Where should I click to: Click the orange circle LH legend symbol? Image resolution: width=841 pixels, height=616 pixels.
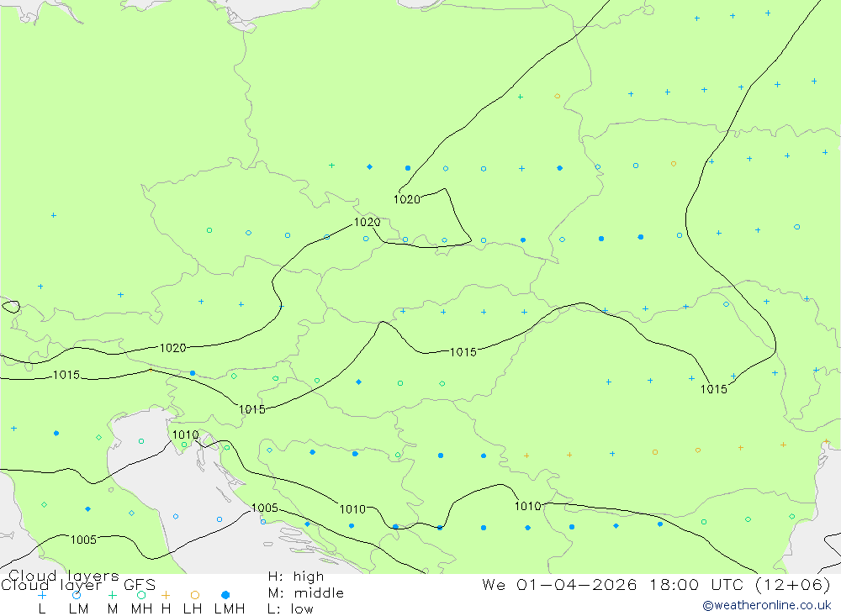coord(195,595)
